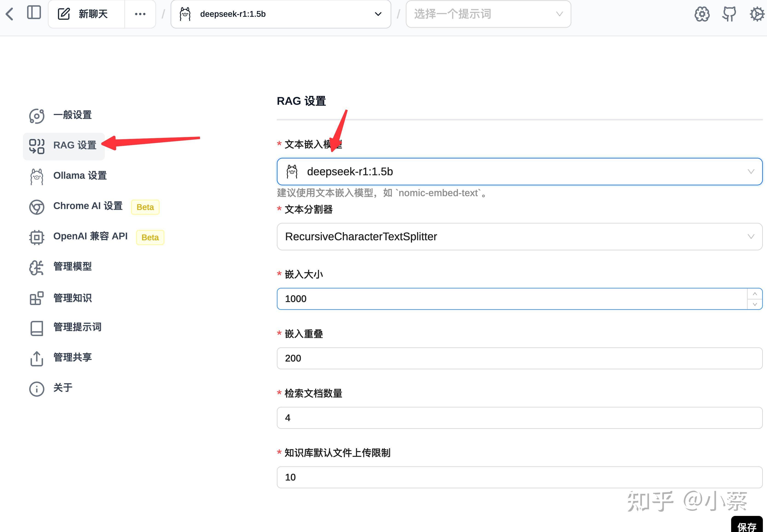Click the llama icon inside embedding model field
Image resolution: width=767 pixels, height=532 pixels.
tap(292, 171)
